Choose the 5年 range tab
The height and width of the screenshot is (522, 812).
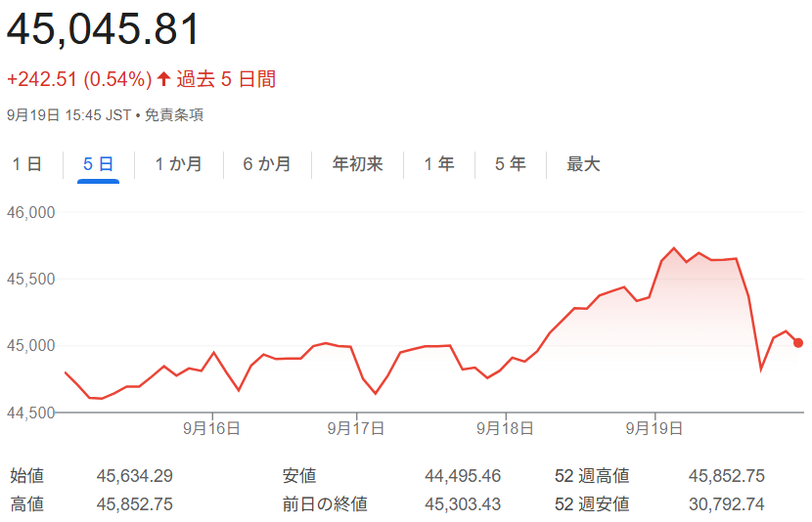(510, 164)
